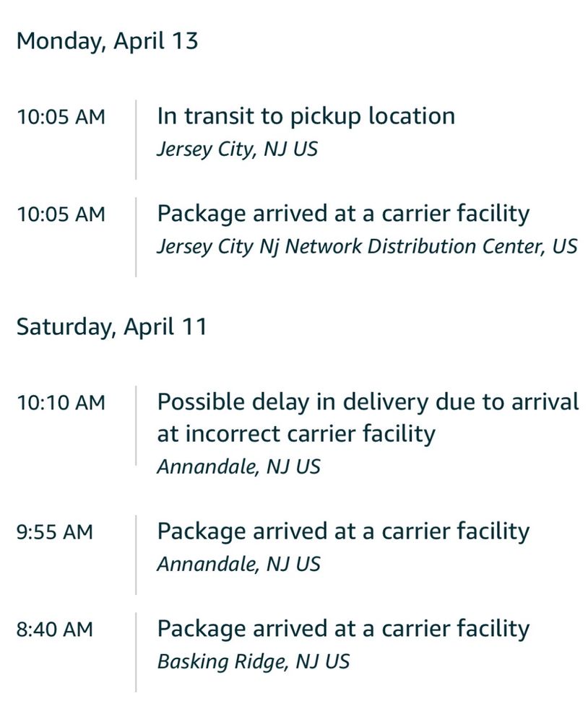Viewport: 588px width, 722px height.
Task: Click the 8:40 AM timestamp
Action: [55, 630]
